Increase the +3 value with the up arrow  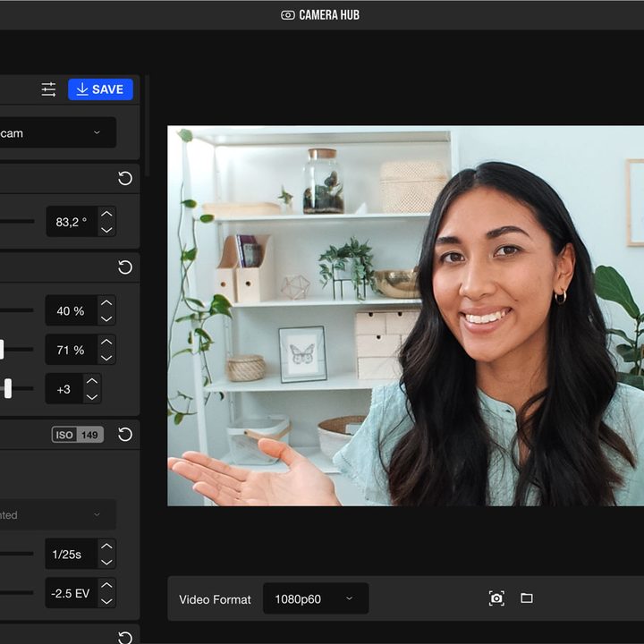click(92, 381)
